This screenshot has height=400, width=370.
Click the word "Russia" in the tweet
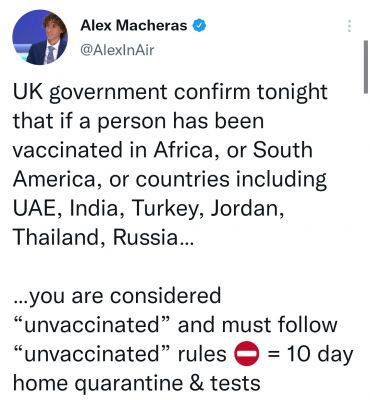145,237
